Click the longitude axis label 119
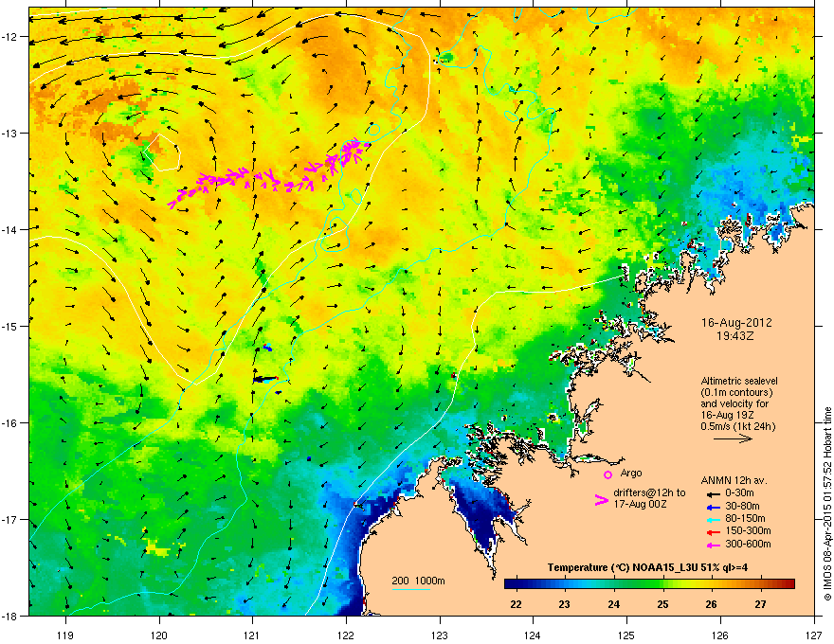834x644 pixels. 66,635
